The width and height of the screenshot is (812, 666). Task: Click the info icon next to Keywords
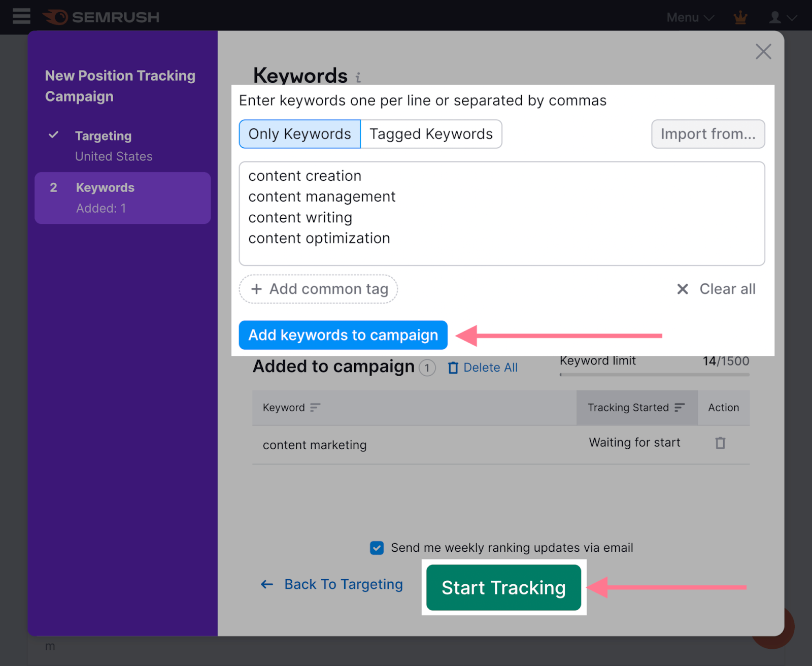coord(358,78)
